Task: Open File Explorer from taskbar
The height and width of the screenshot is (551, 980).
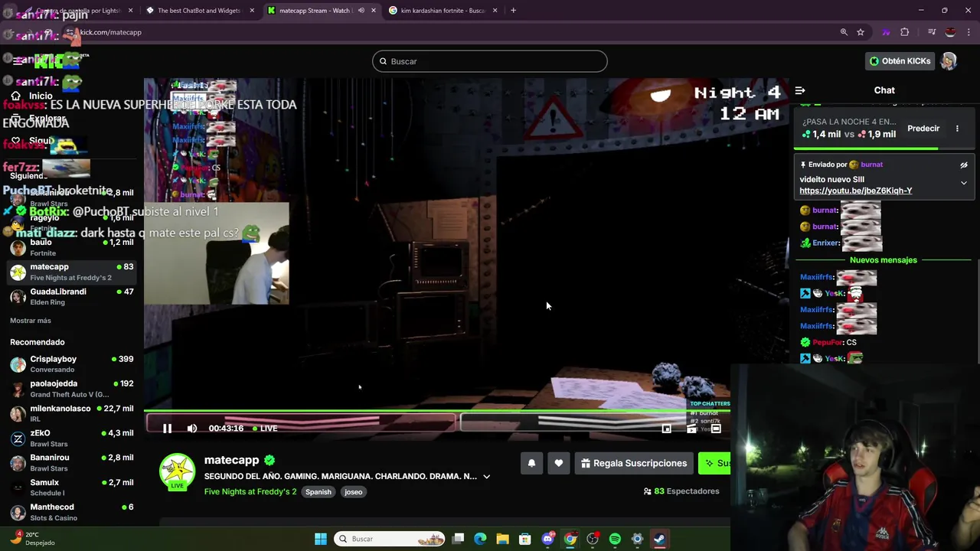Action: pos(502,539)
